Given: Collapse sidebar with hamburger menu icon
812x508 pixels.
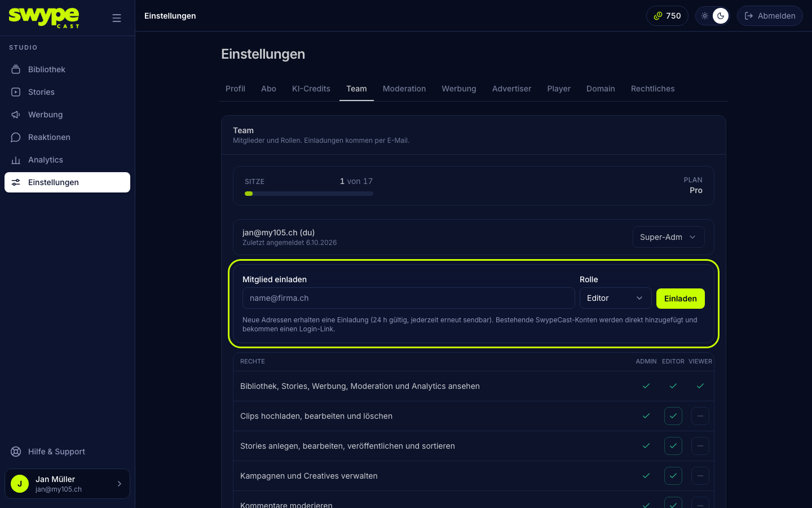Looking at the screenshot, I should (x=117, y=18).
